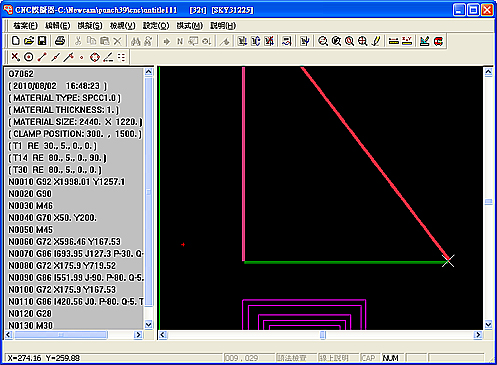Open the 設定(O) menu

point(156,26)
